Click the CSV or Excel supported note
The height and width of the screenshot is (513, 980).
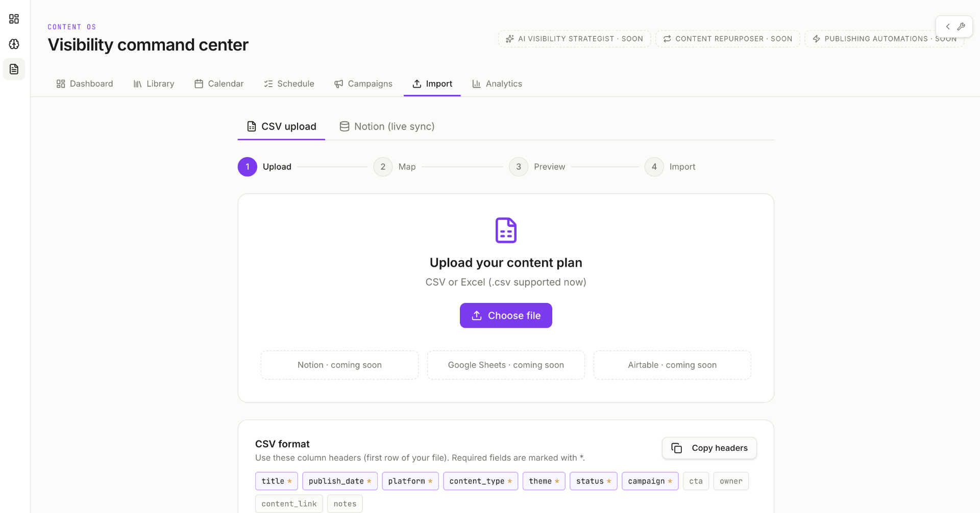[x=506, y=282]
